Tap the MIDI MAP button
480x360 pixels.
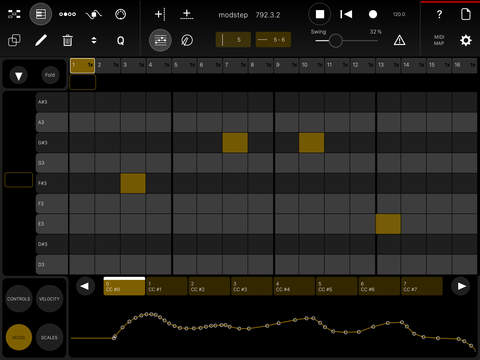[439, 40]
